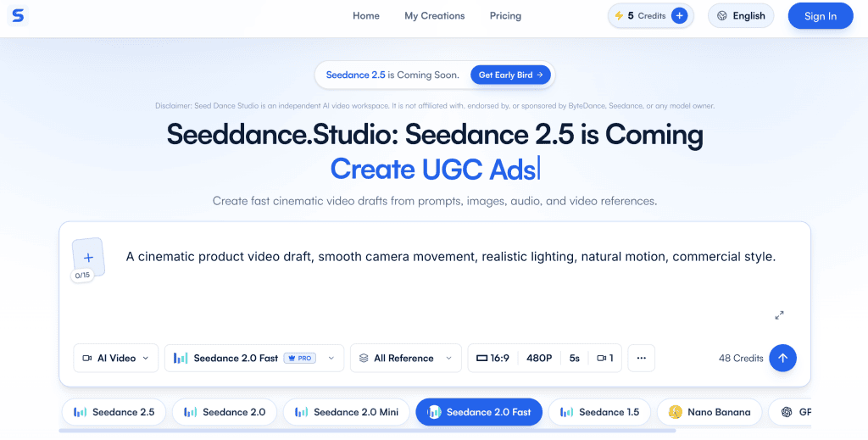The height and width of the screenshot is (440, 868).
Task: Click the add credits plus icon
Action: (x=679, y=16)
